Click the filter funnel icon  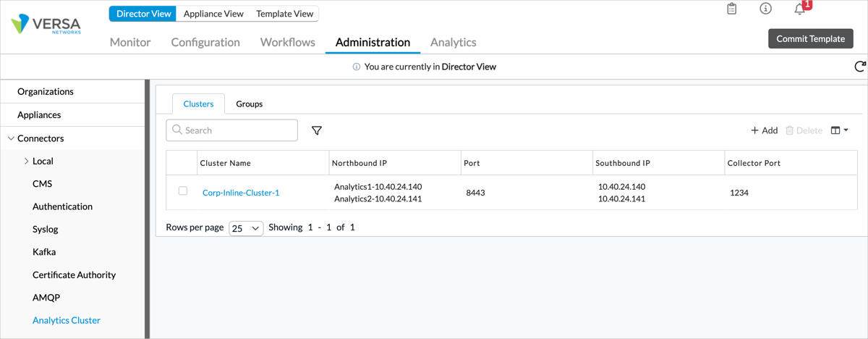coord(316,130)
